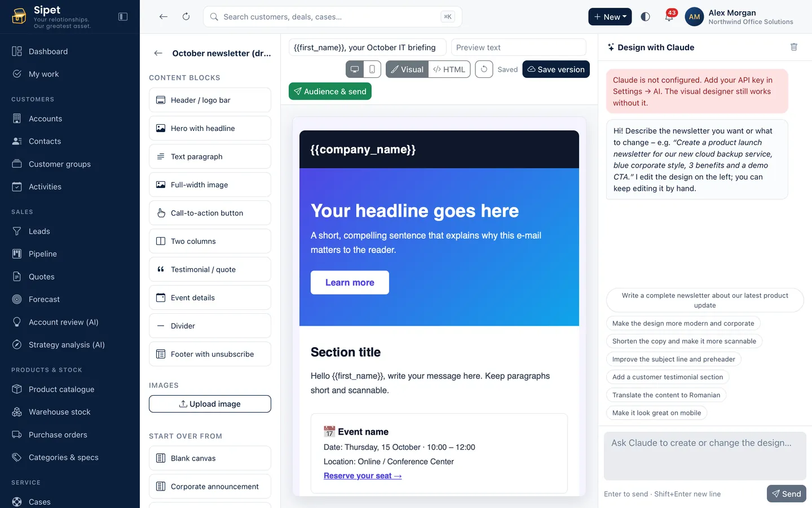Image resolution: width=812 pixels, height=508 pixels.
Task: Add Call-to-action button block
Action: coord(210,213)
